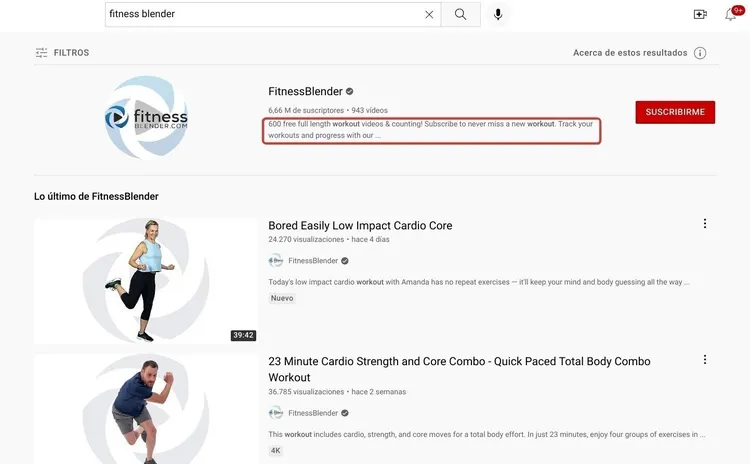Click the 'Nuevo' badge

coord(282,298)
